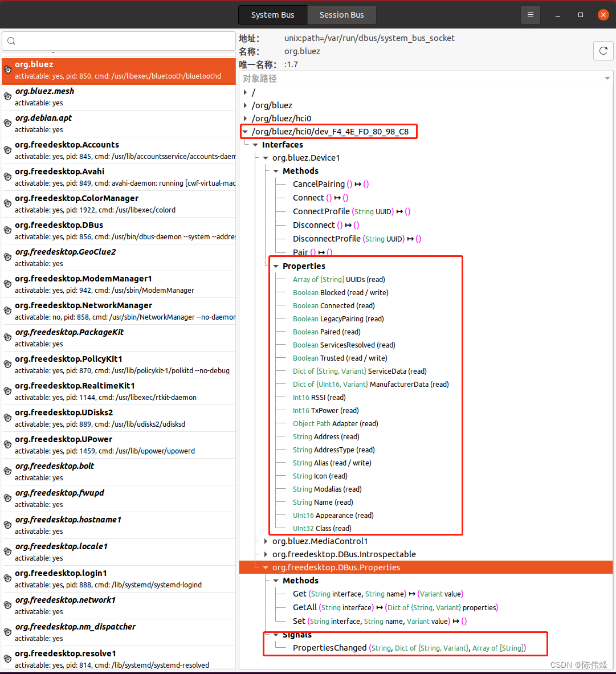Expand the /org/bluez object path
The height and width of the screenshot is (674, 616).
pyautogui.click(x=245, y=105)
